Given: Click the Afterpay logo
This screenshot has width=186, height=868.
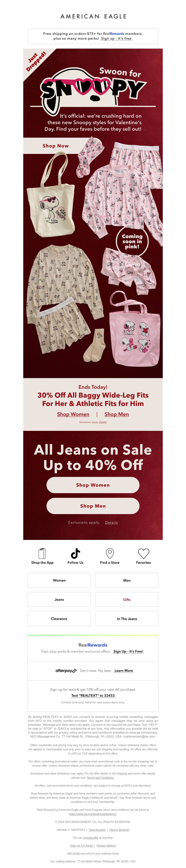Looking at the screenshot, I should 66,671.
